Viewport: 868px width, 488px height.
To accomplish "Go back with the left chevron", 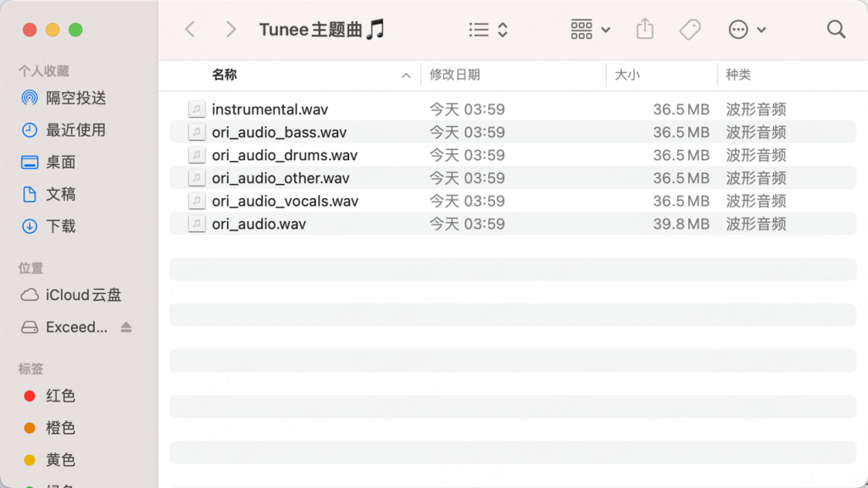I will [x=190, y=30].
